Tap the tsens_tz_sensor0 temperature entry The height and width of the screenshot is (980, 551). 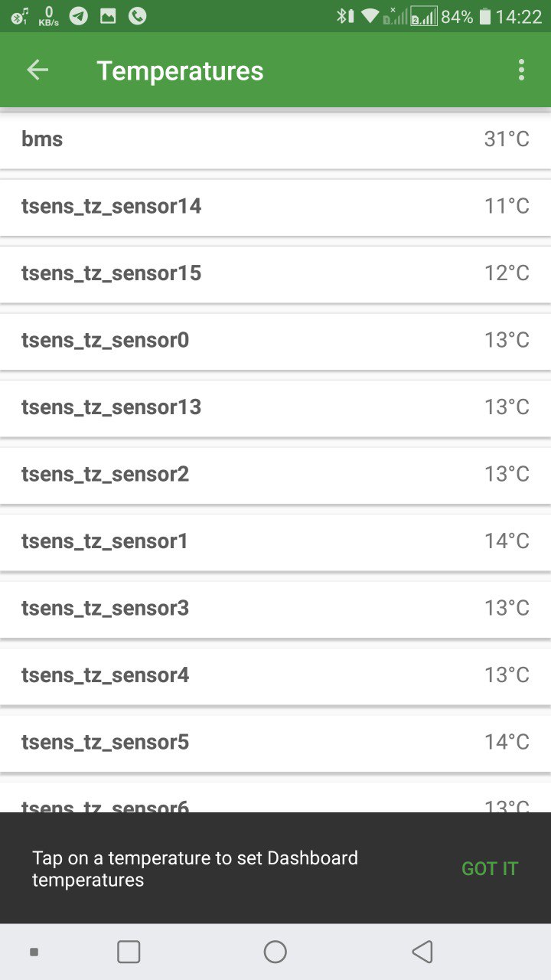click(275, 341)
